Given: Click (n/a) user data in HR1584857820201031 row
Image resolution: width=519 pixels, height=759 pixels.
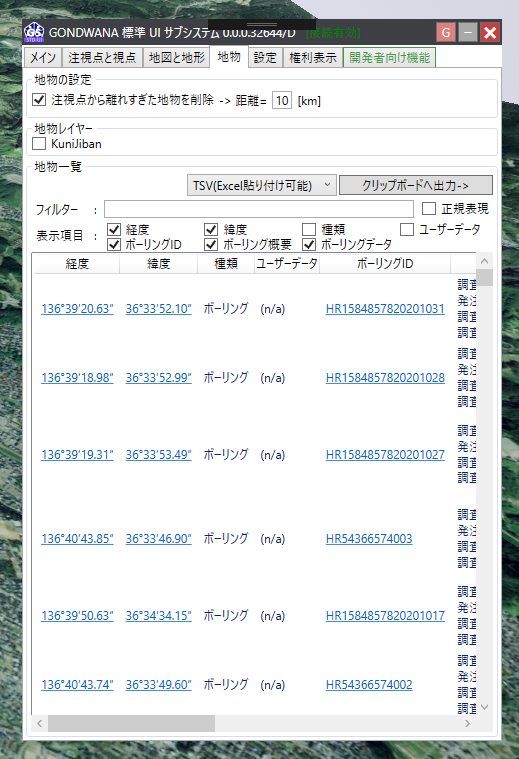Looking at the screenshot, I should coord(273,309).
